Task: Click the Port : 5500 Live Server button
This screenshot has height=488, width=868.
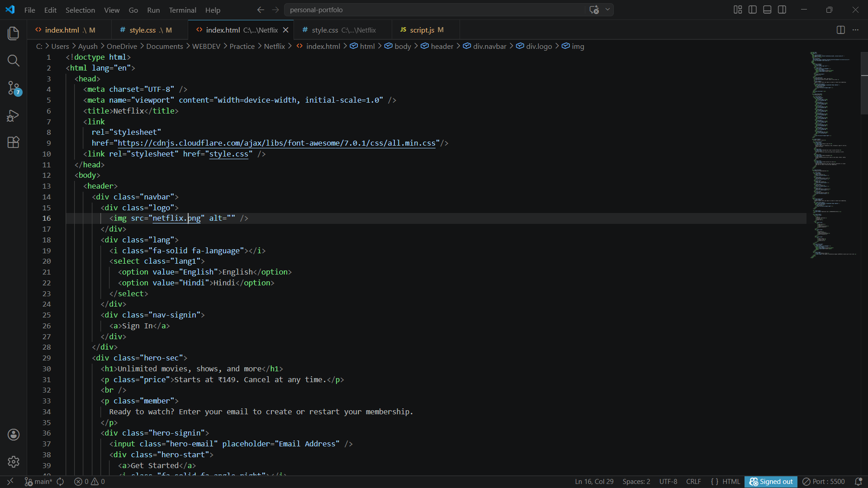Action: [824, 482]
